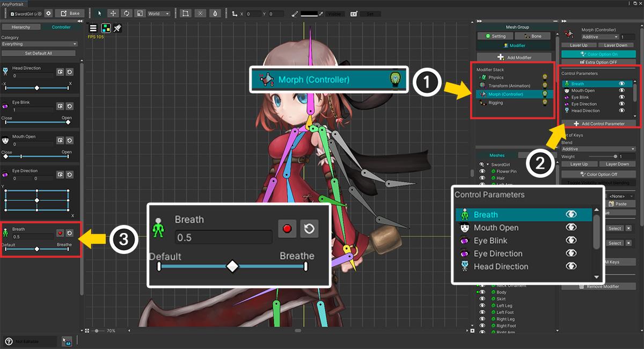Image resolution: width=644 pixels, height=349 pixels.
Task: Toggle the mesh boundary box icon
Action: point(186,13)
